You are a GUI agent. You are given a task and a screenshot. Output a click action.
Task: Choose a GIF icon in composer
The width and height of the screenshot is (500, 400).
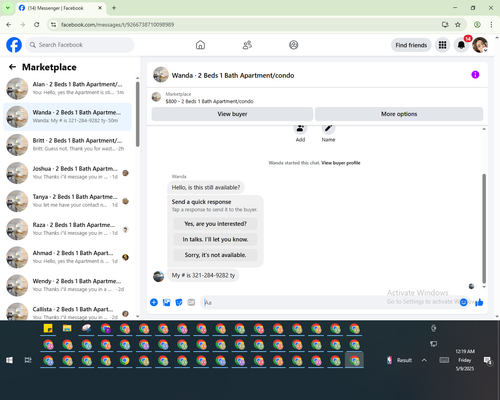[x=191, y=302]
